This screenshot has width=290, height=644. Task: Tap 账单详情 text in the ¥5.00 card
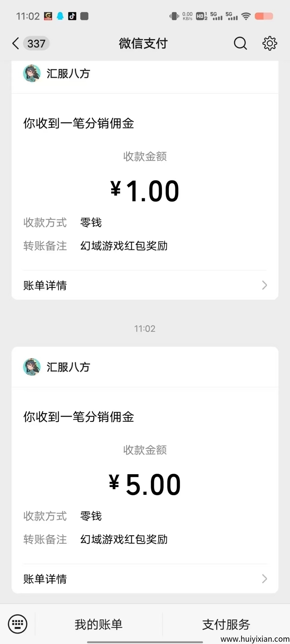click(45, 579)
